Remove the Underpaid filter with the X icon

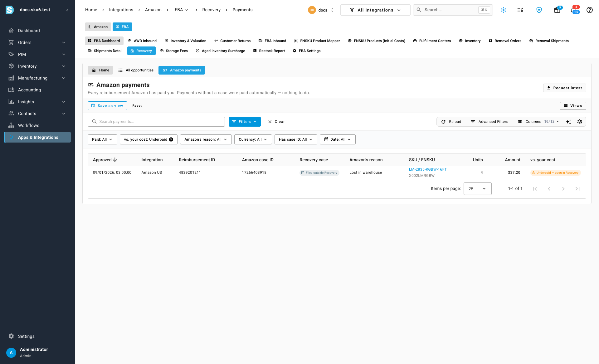(171, 139)
